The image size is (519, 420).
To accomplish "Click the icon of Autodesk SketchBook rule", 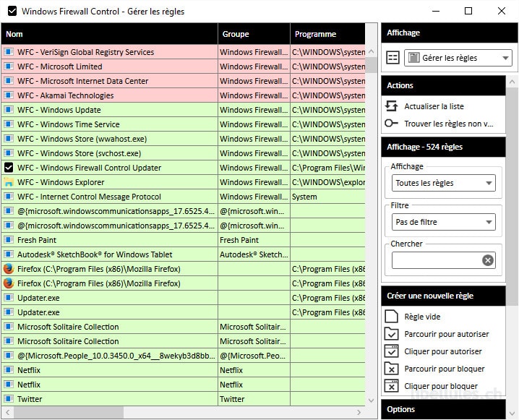I will [9, 254].
